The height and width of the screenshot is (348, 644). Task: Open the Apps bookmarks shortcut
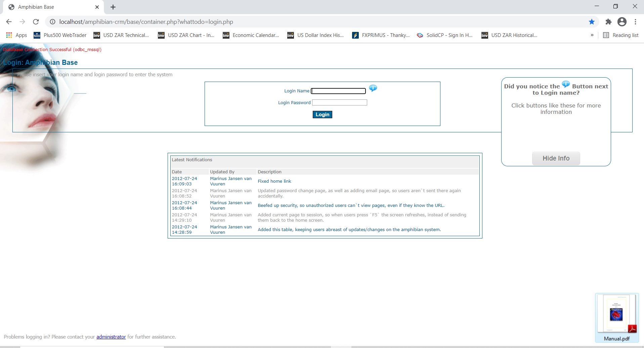16,35
